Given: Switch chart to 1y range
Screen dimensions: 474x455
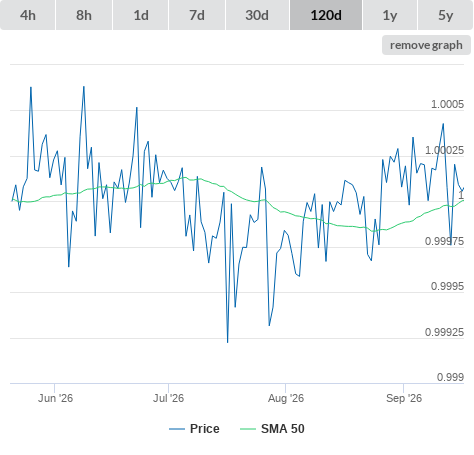Looking at the screenshot, I should [x=390, y=15].
